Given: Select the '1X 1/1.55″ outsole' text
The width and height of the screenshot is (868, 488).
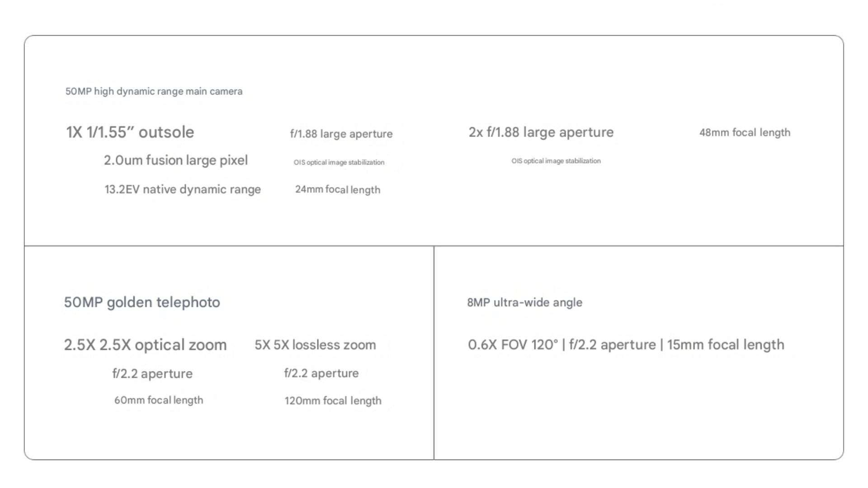Looking at the screenshot, I should point(130,132).
